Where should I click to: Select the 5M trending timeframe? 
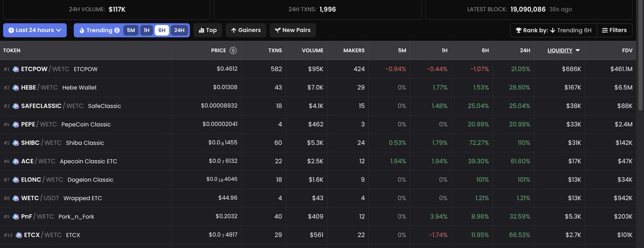131,31
